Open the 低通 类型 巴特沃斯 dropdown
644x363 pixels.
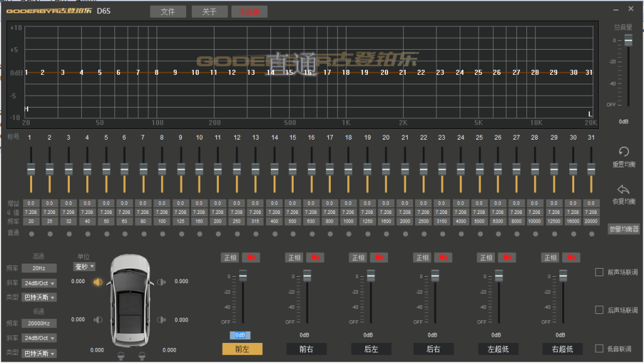coord(39,353)
